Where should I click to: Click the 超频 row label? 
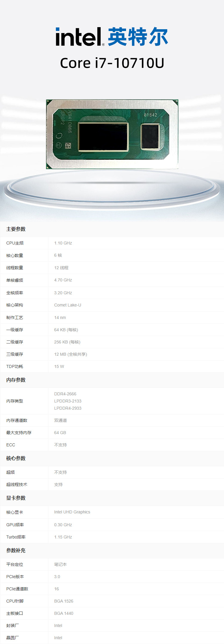[x=10, y=472]
